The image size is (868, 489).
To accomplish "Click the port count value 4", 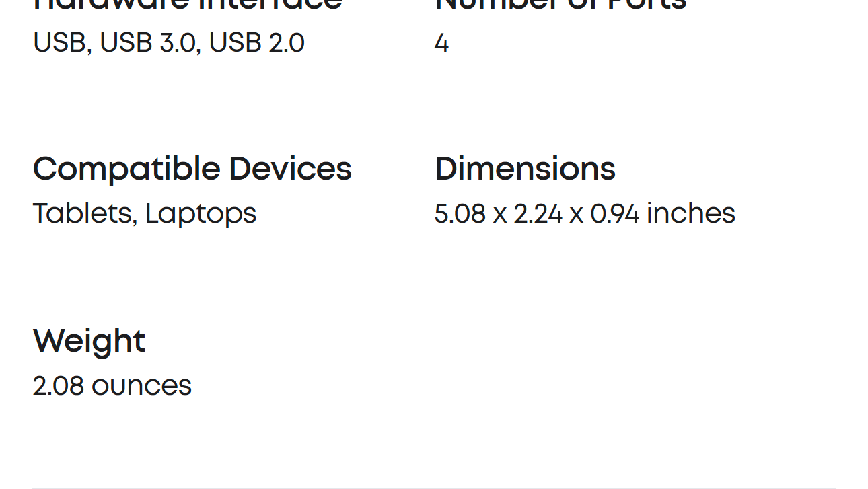I will tap(441, 44).
